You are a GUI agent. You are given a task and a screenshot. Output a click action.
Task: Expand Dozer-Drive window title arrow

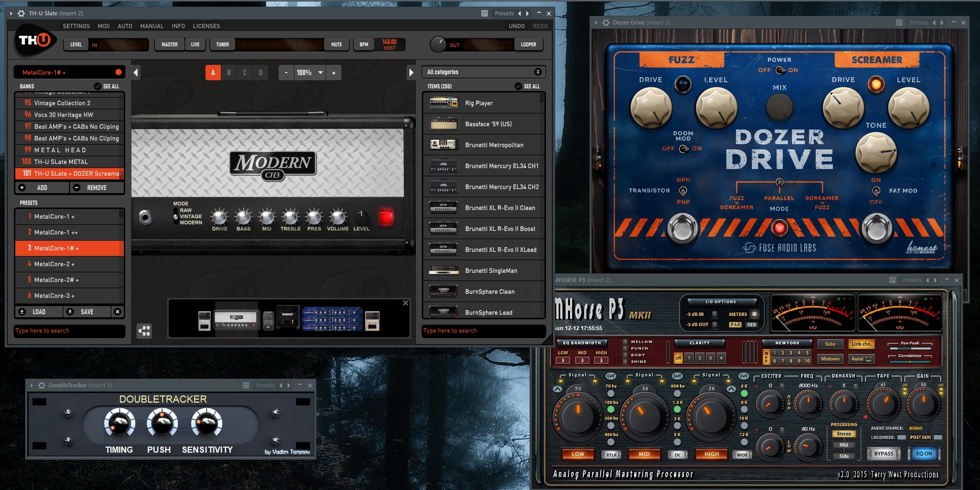[x=596, y=22]
